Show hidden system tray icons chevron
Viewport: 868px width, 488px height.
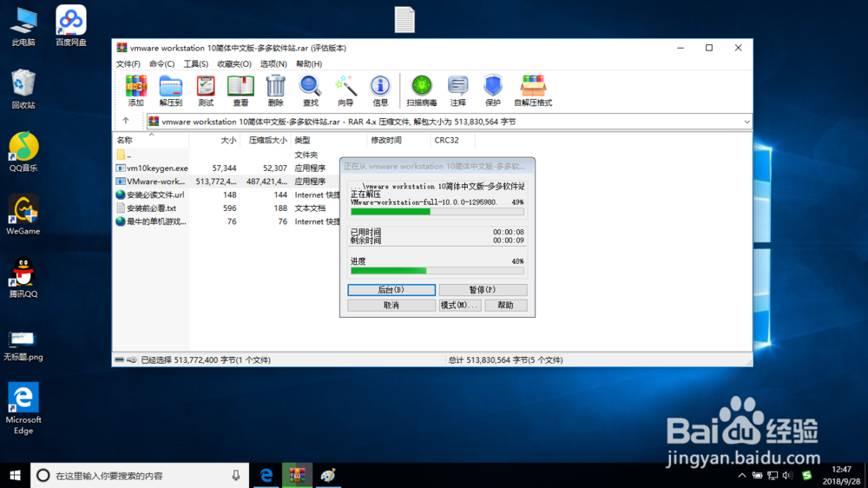742,475
